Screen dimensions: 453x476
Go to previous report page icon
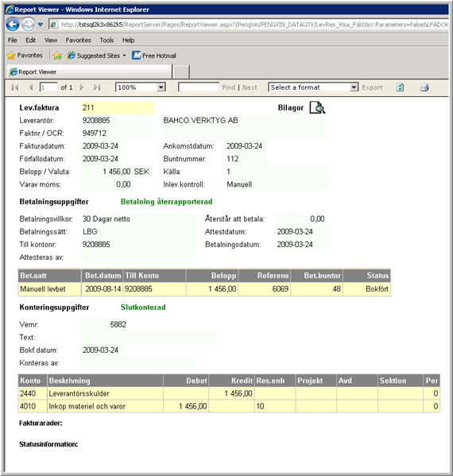[31, 87]
